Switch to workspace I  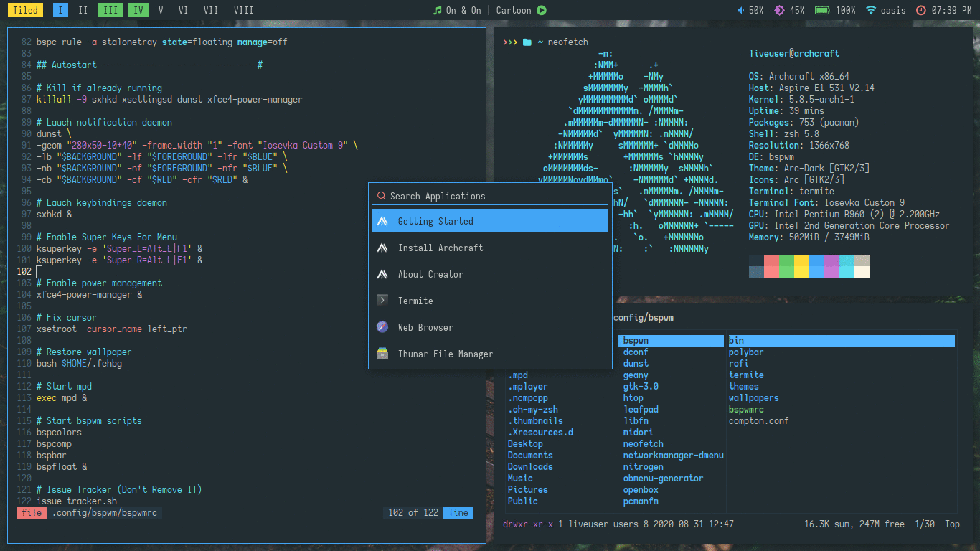pos(60,10)
